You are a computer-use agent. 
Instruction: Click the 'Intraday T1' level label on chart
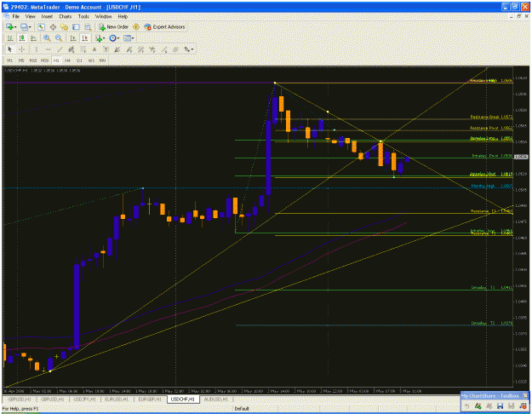(x=483, y=288)
